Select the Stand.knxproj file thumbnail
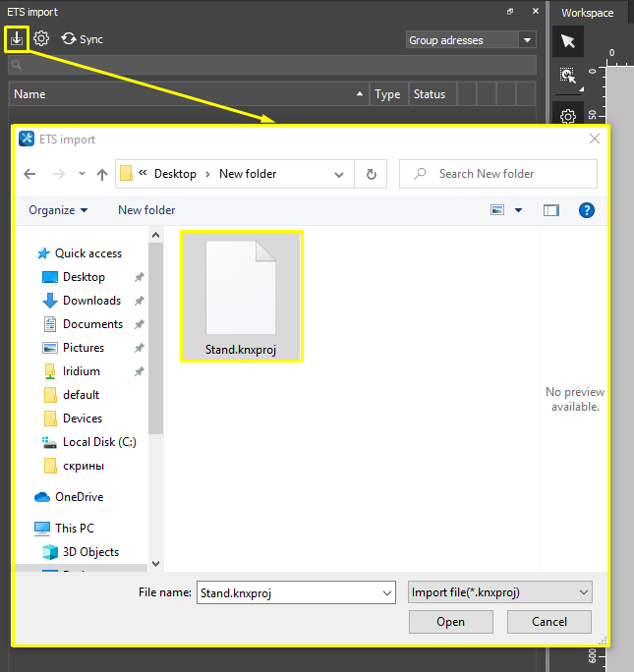 click(242, 296)
